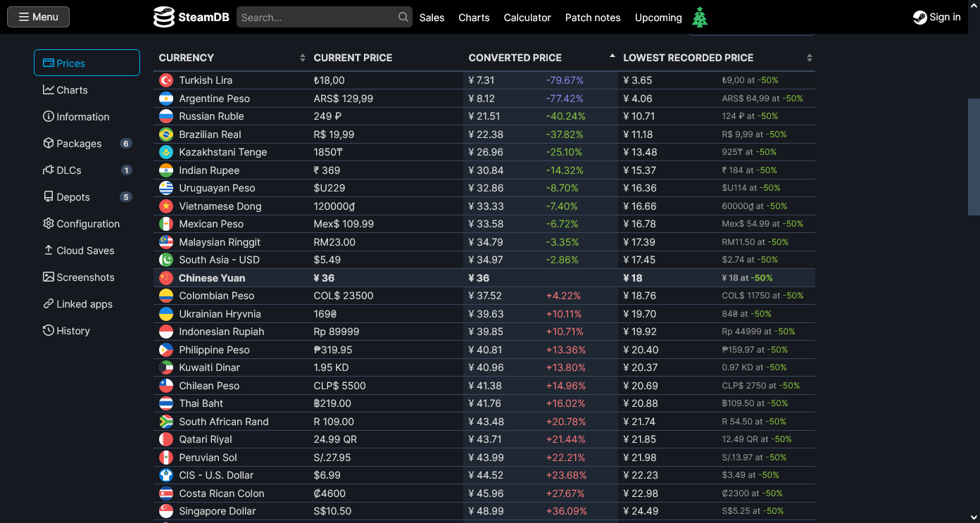Click the Brazilian Real flag icon
The width and height of the screenshot is (980, 523).
[x=166, y=134]
